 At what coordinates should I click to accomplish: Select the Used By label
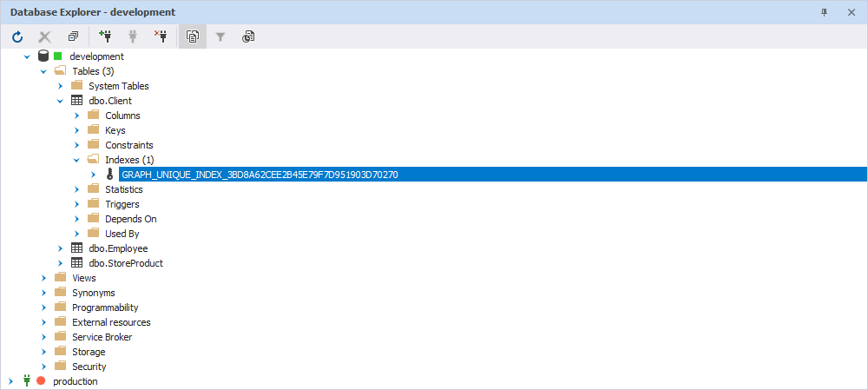pos(122,234)
